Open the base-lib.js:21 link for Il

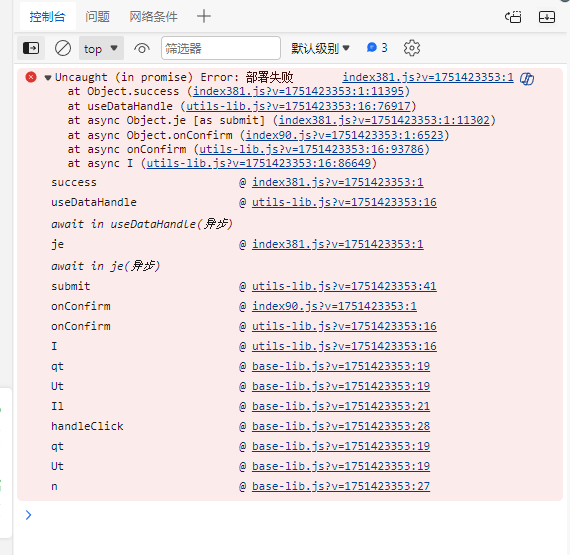coord(341,406)
